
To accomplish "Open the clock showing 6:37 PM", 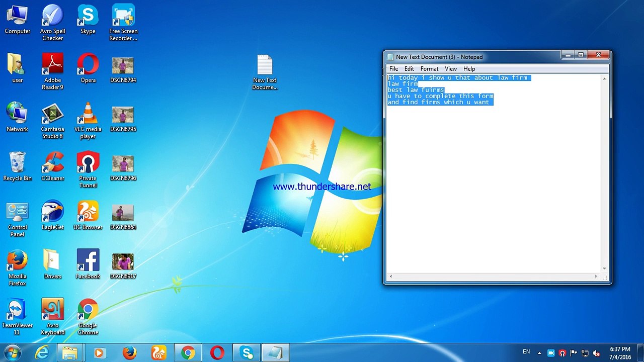I will 620,353.
